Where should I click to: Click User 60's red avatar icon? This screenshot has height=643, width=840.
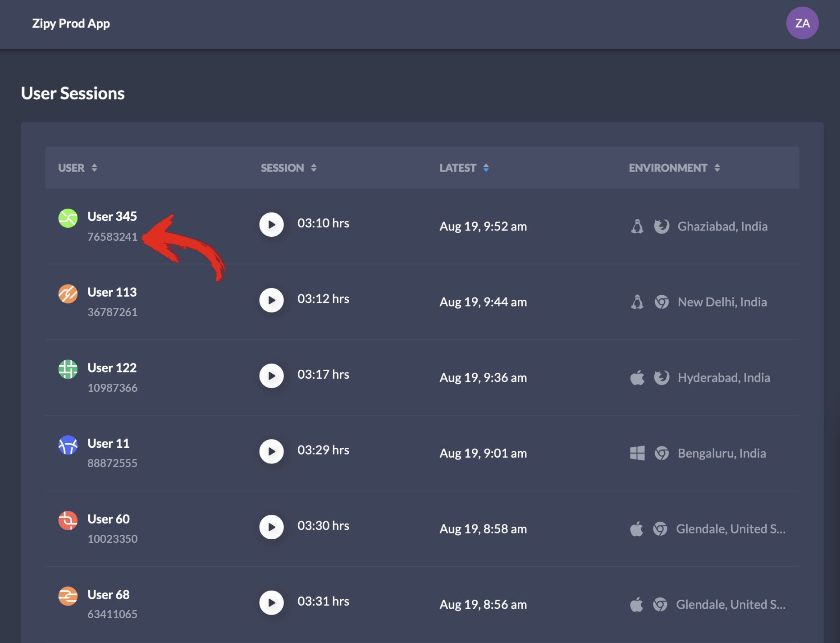[68, 521]
